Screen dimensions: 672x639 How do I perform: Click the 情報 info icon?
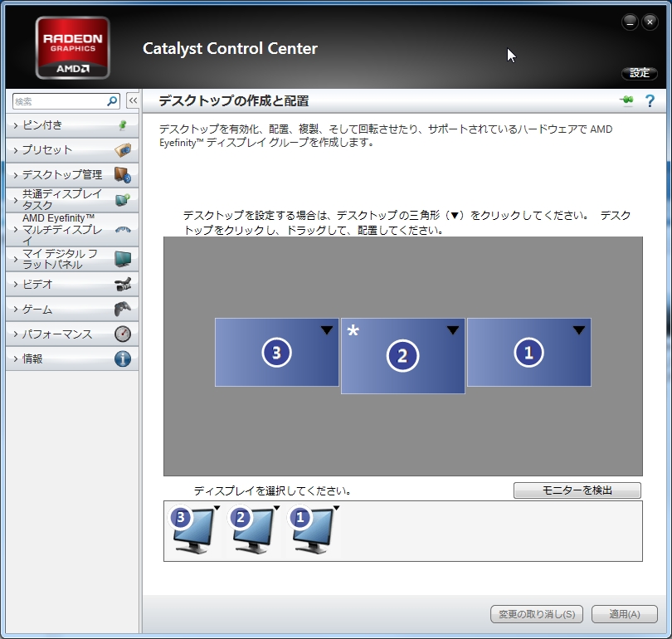(123, 359)
